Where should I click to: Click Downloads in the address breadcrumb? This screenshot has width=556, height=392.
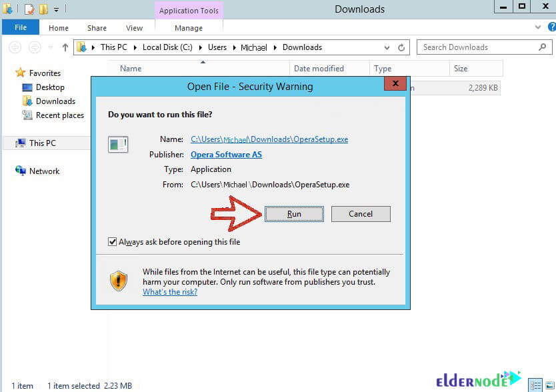click(x=302, y=47)
